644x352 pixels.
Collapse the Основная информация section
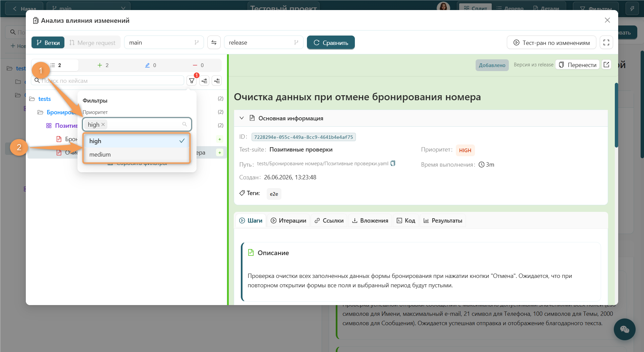coord(241,118)
